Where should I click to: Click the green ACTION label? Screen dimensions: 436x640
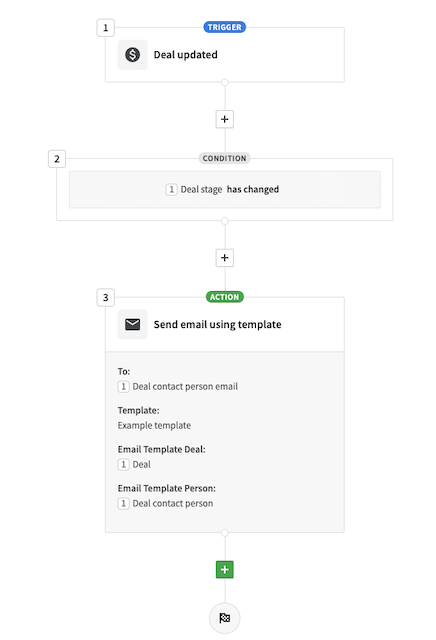point(225,297)
